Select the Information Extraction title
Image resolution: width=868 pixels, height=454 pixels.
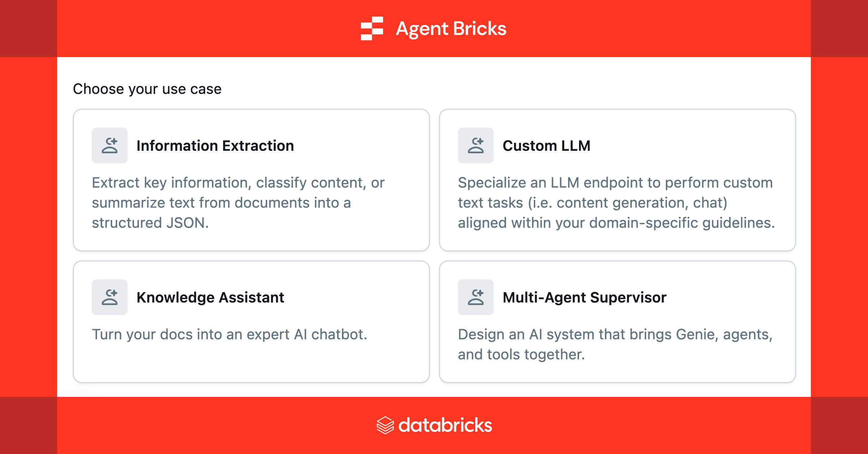pos(215,146)
